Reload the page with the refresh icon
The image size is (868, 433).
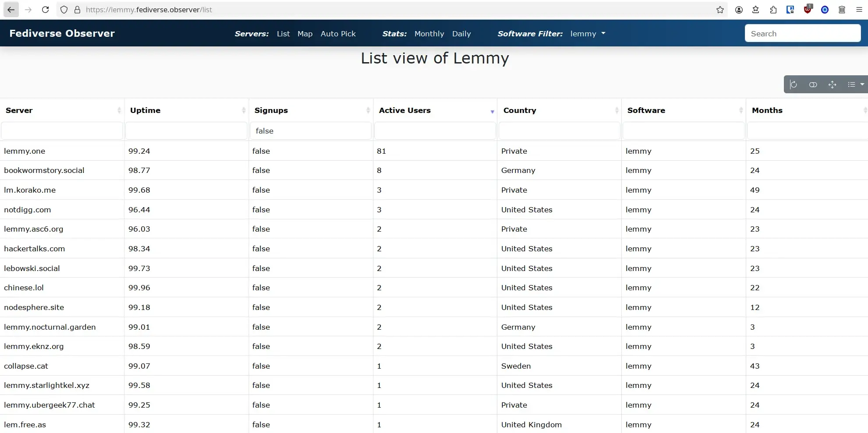click(x=45, y=10)
